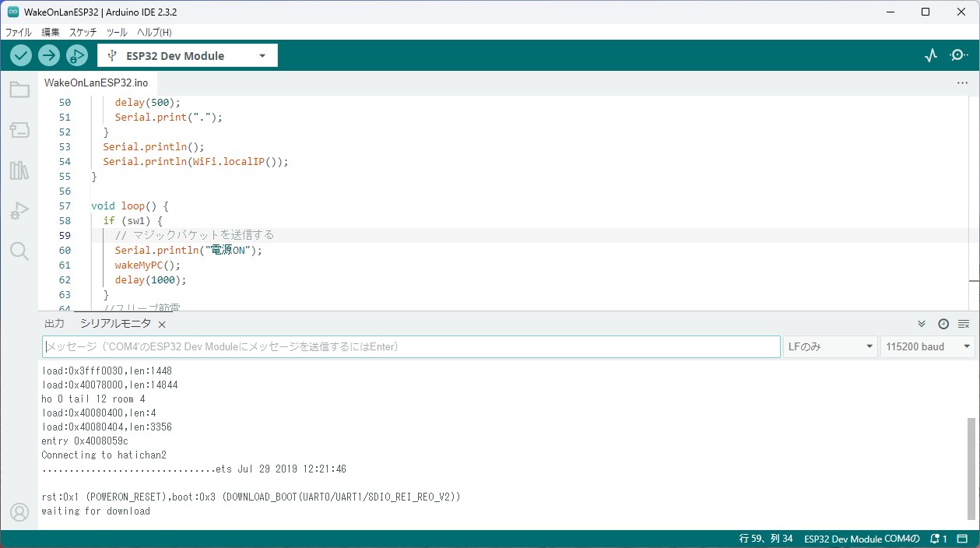Open the notifications bell in status bar
Image resolution: width=980 pixels, height=548 pixels.
tap(939, 539)
